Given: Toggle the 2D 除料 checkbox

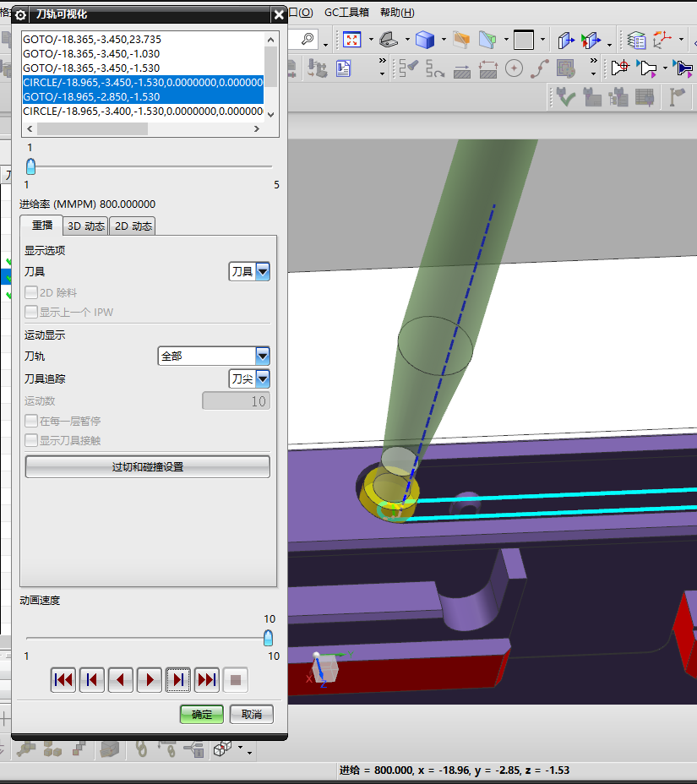Looking at the screenshot, I should click(x=31, y=292).
